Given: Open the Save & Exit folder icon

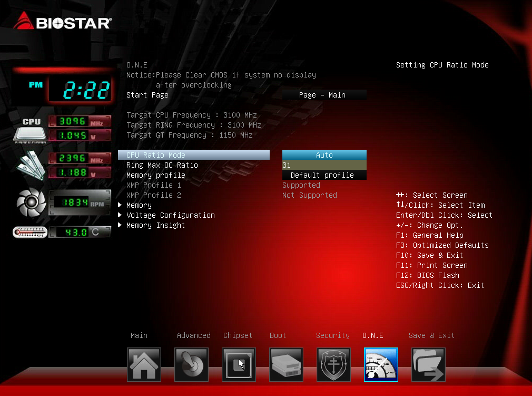Looking at the screenshot, I should (x=428, y=364).
